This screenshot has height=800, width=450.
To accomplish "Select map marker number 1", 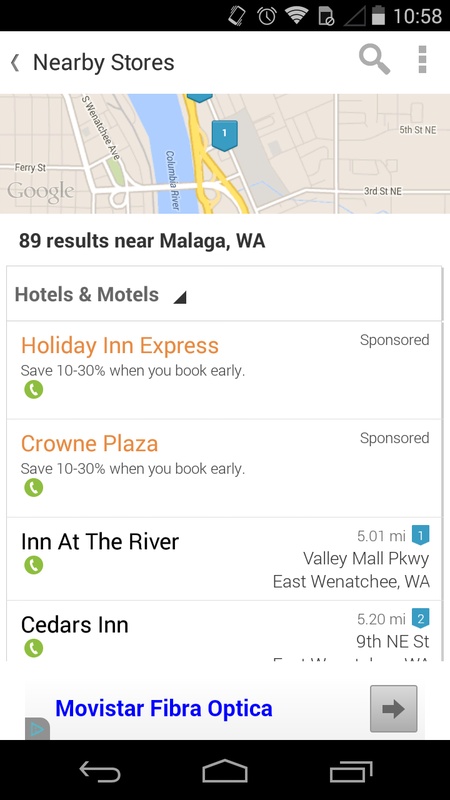I will click(224, 135).
